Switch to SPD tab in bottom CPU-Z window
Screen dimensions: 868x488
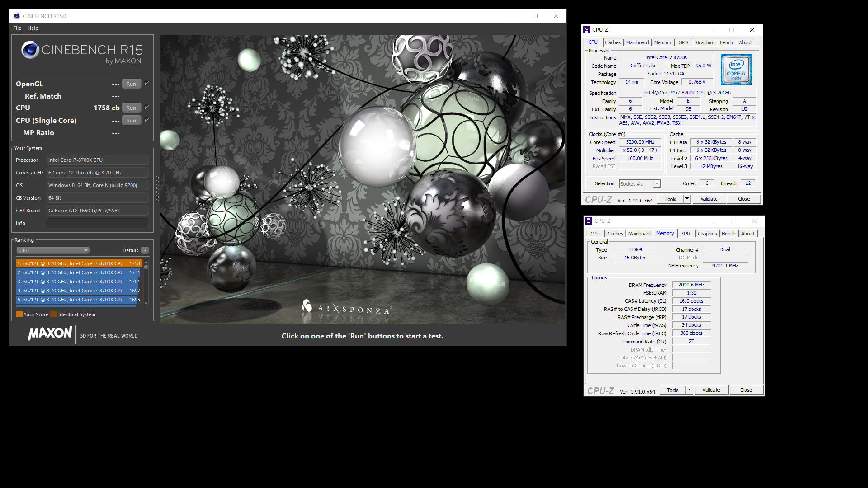coord(686,234)
